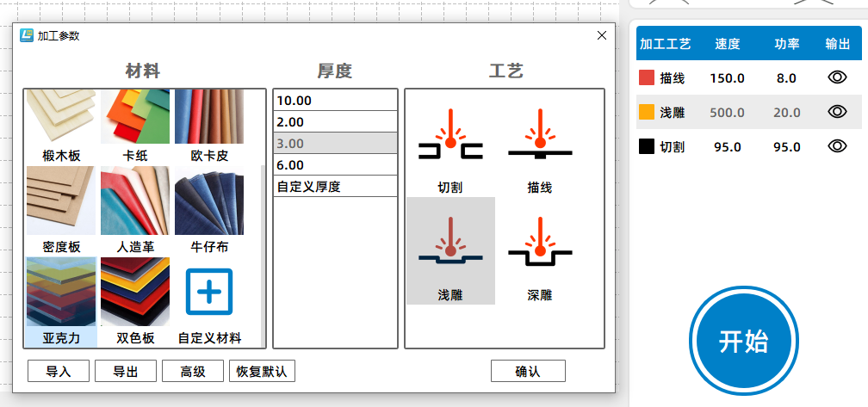The image size is (868, 407).
Task: Add a custom material with plus icon
Action: [x=209, y=292]
